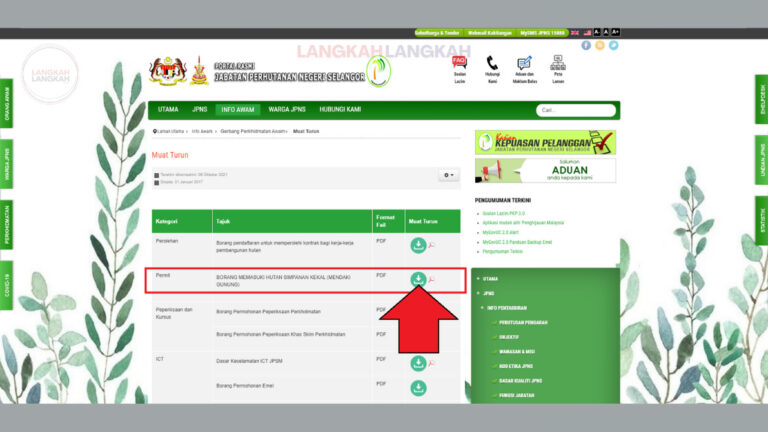Open the Kajian Kepuasan Pelanggan banner
The width and height of the screenshot is (768, 432).
(x=545, y=143)
